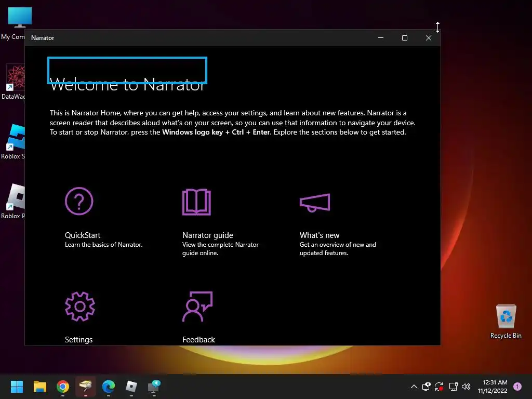Click the What's new label
Viewport: 532px width, 399px height.
tap(320, 235)
